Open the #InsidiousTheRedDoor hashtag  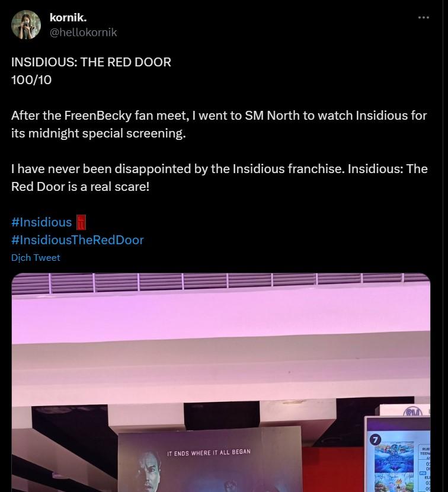[78, 240]
